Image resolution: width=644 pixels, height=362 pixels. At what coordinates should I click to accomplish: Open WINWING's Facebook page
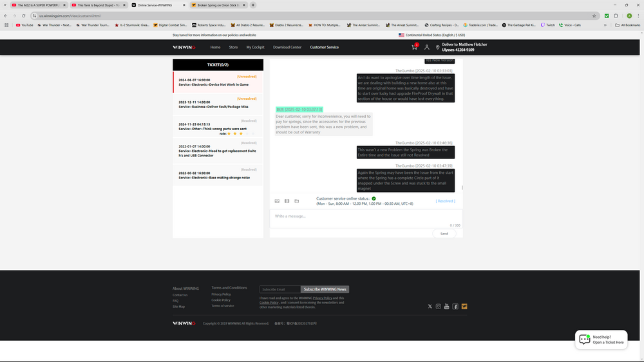point(455,307)
